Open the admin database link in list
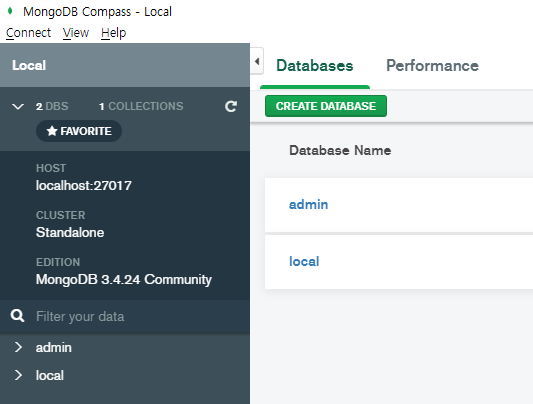Image resolution: width=533 pixels, height=404 pixels. (x=308, y=205)
